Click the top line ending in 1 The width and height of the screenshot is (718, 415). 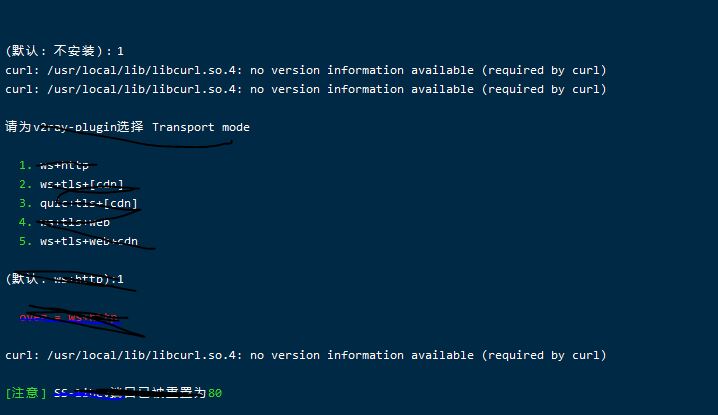tap(65, 50)
